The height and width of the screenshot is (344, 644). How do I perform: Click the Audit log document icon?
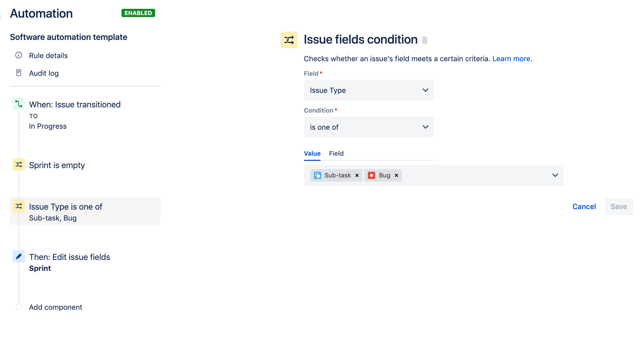[x=18, y=73]
